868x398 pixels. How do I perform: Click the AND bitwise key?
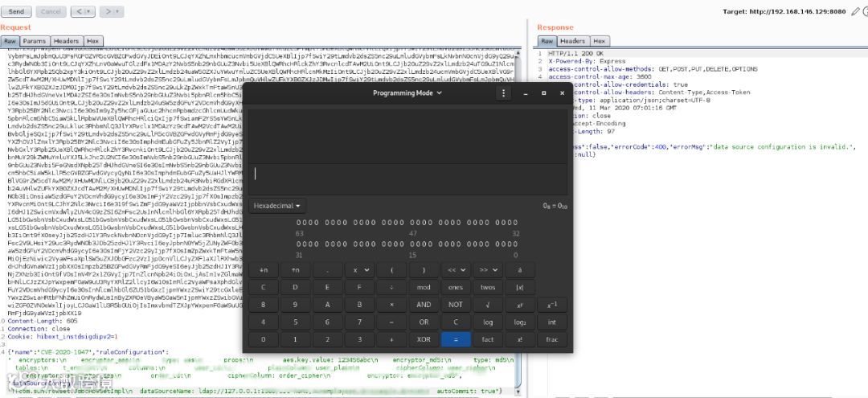(x=424, y=305)
